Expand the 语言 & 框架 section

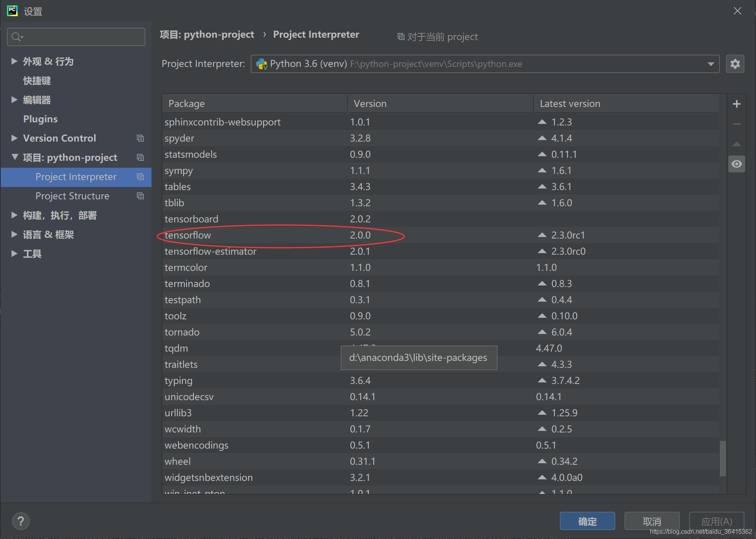[14, 234]
